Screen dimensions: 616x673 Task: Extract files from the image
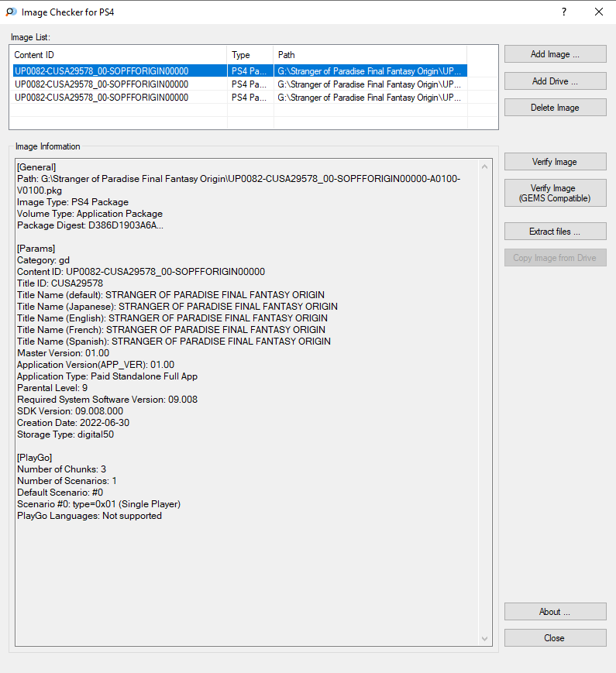click(x=555, y=232)
